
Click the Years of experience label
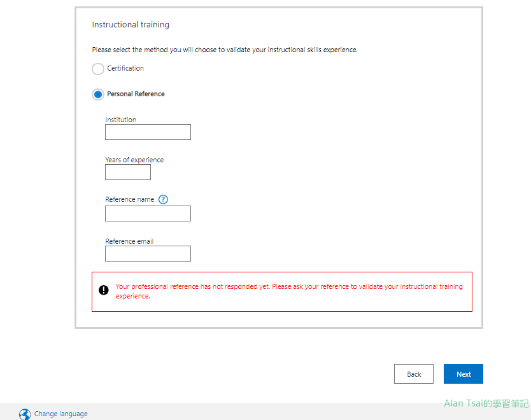134,160
